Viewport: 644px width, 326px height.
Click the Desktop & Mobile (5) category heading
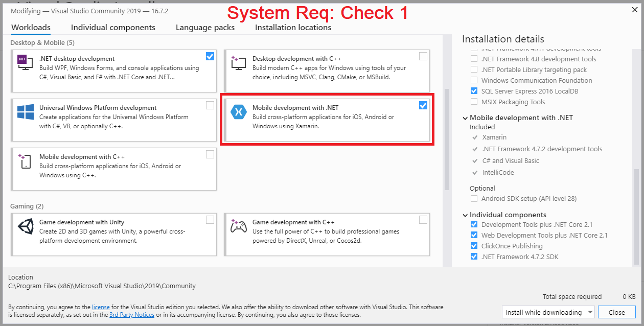[x=42, y=43]
